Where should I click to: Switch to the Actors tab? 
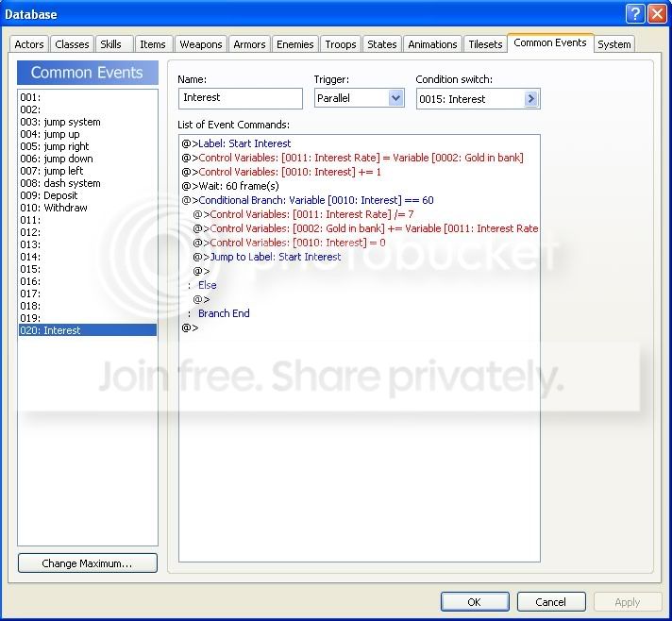pyautogui.click(x=29, y=44)
